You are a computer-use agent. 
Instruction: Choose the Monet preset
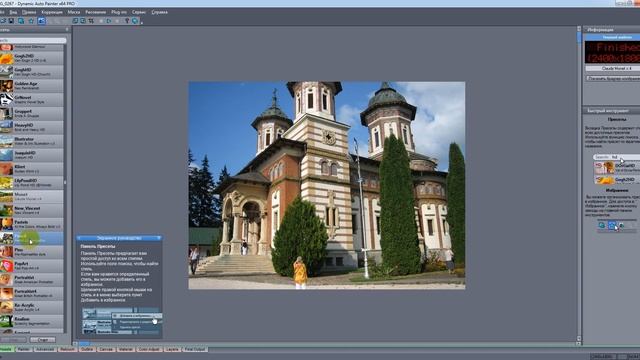click(32, 197)
